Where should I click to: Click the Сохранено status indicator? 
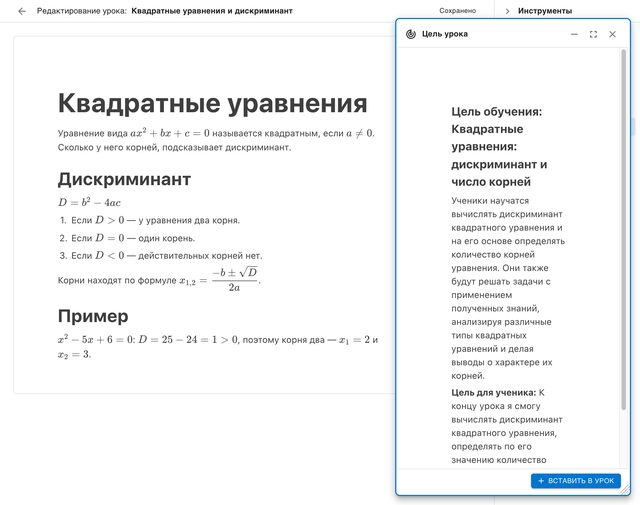457,11
